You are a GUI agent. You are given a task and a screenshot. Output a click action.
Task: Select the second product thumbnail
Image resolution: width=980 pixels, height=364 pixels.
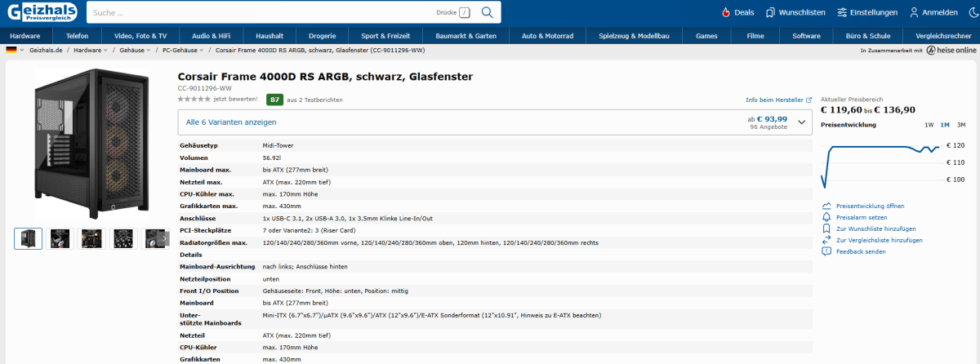point(60,238)
